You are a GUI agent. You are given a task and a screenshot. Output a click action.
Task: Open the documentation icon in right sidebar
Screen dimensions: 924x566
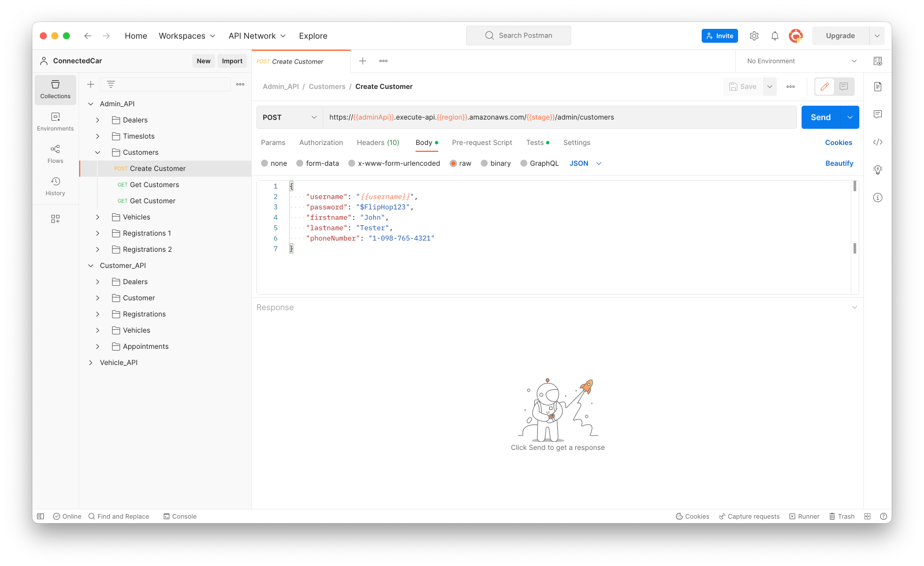click(878, 87)
